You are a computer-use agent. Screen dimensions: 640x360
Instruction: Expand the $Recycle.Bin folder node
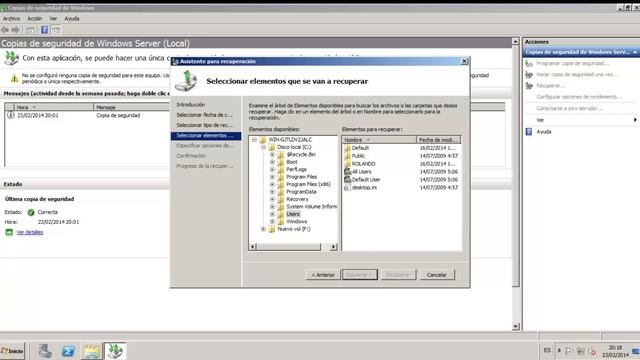pyautogui.click(x=272, y=155)
